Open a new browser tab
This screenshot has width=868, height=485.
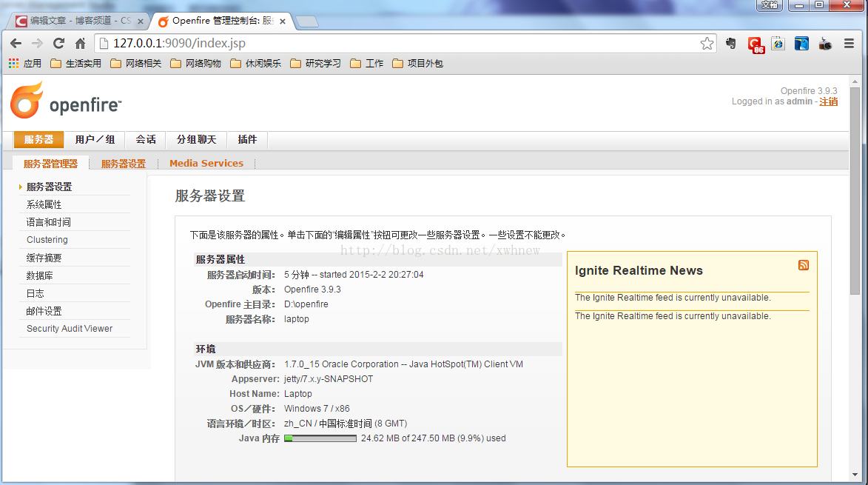point(306,21)
